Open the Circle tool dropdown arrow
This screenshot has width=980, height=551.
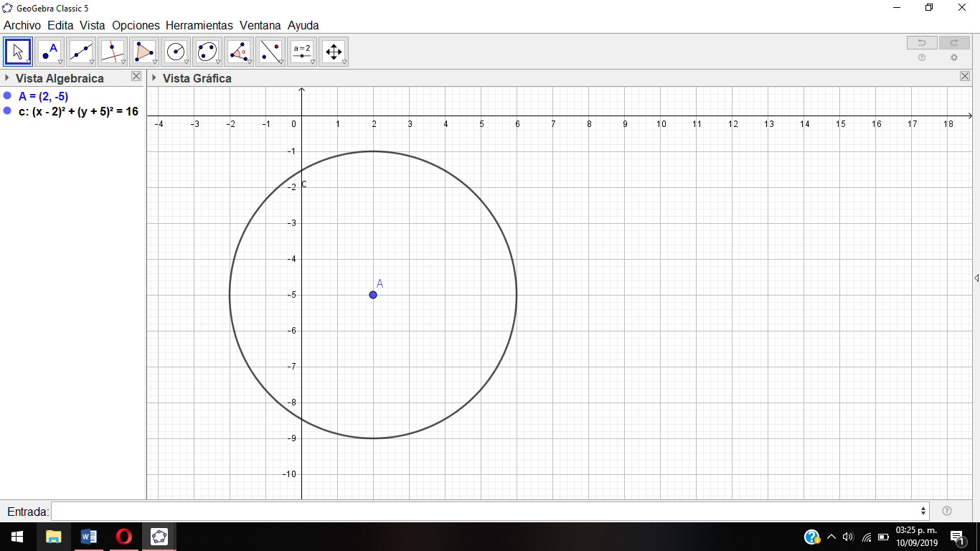(x=186, y=62)
